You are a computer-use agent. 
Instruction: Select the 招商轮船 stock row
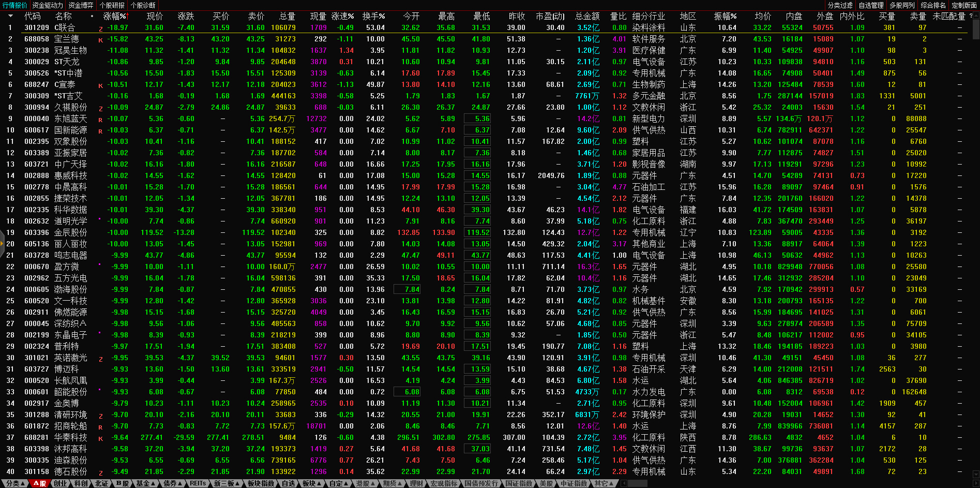tap(71, 426)
